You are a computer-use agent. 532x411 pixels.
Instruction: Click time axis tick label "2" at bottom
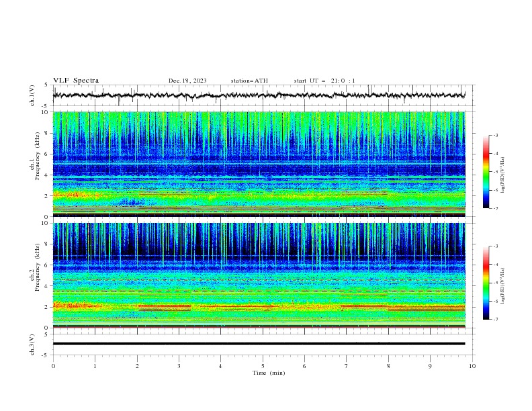pos(137,366)
